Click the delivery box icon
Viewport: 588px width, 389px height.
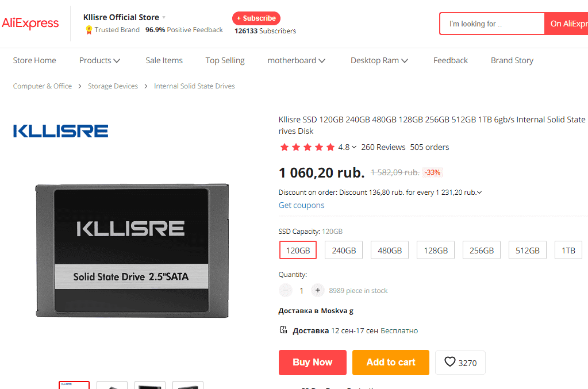point(283,330)
